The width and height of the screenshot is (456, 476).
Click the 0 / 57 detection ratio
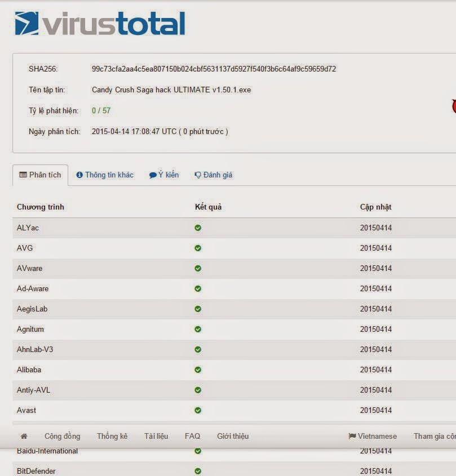tap(101, 110)
